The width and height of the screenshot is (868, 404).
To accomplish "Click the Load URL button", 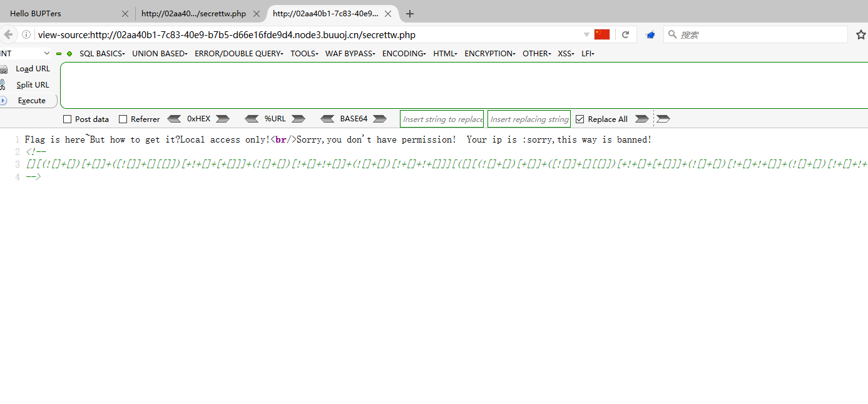I will (33, 69).
